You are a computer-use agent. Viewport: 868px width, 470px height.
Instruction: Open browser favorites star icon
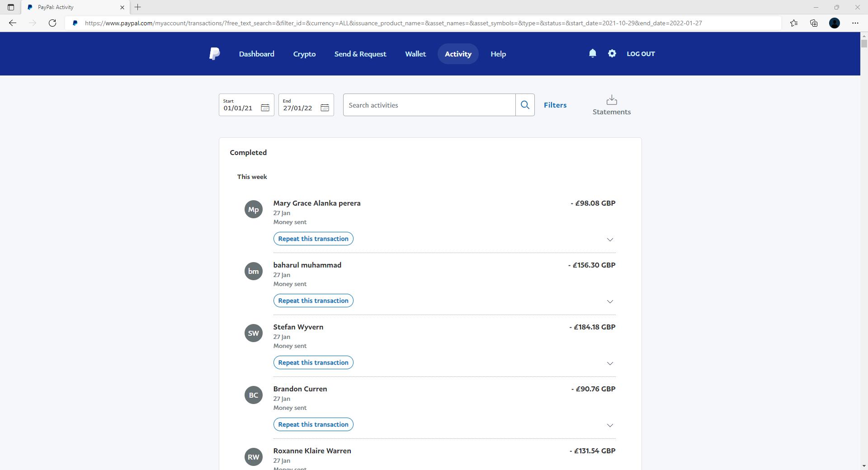coord(793,23)
